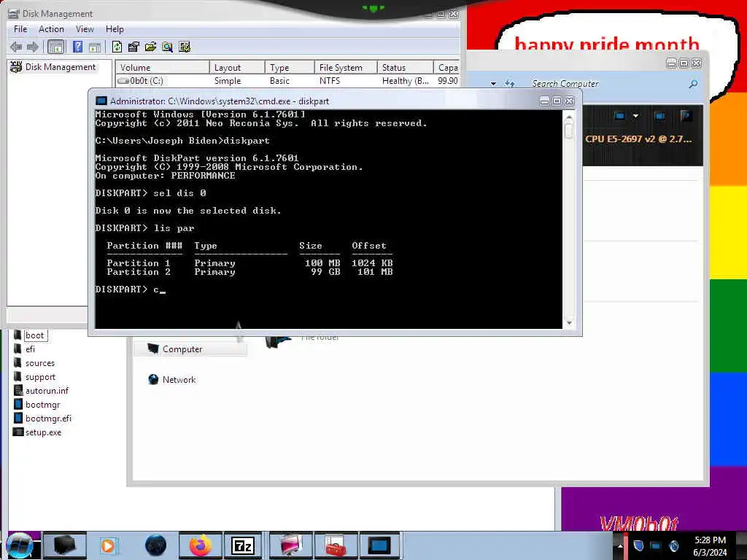Select Computer in Explorer navigation pane
Screen dimensions: 747x560
point(190,349)
